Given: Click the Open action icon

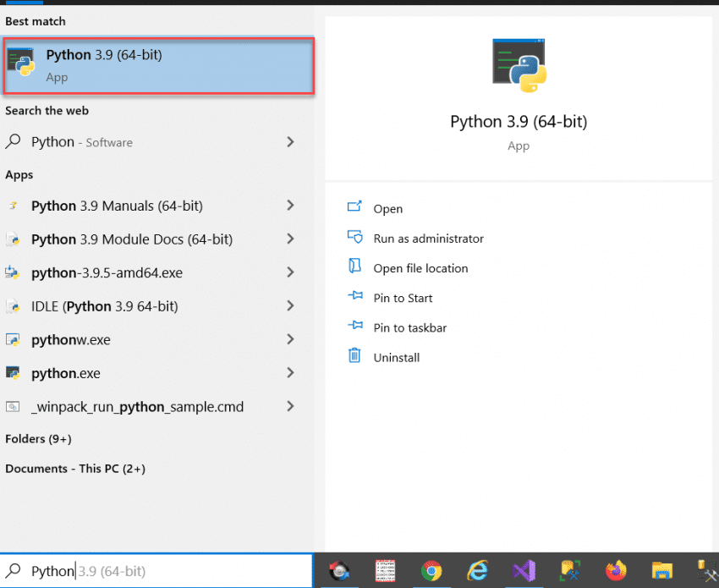Looking at the screenshot, I should pos(354,206).
